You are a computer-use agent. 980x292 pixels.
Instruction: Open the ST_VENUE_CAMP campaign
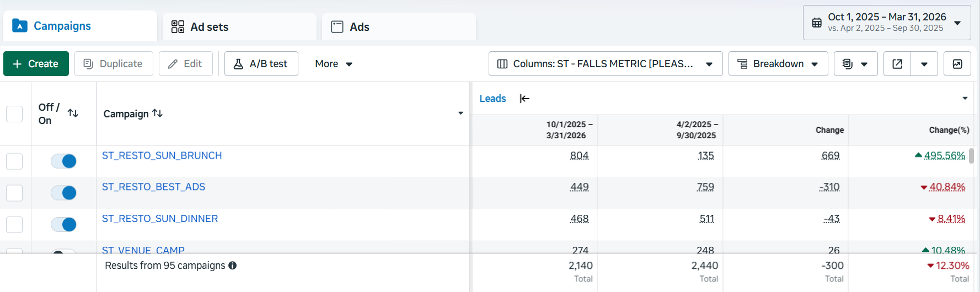click(x=143, y=250)
